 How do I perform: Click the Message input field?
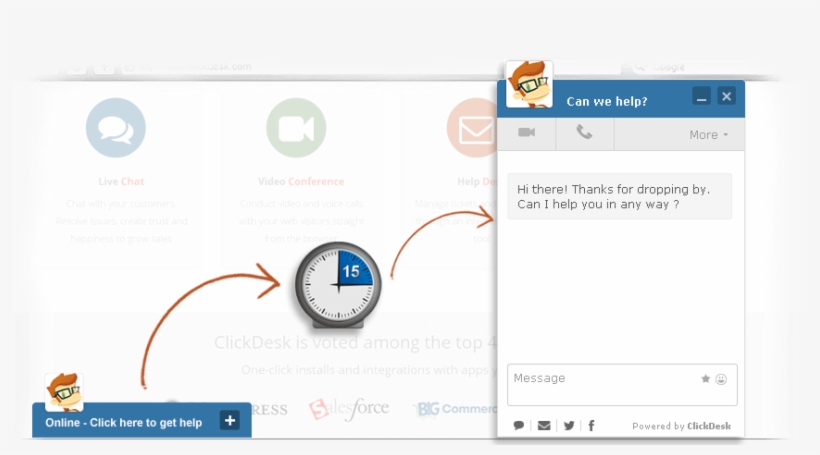622,385
